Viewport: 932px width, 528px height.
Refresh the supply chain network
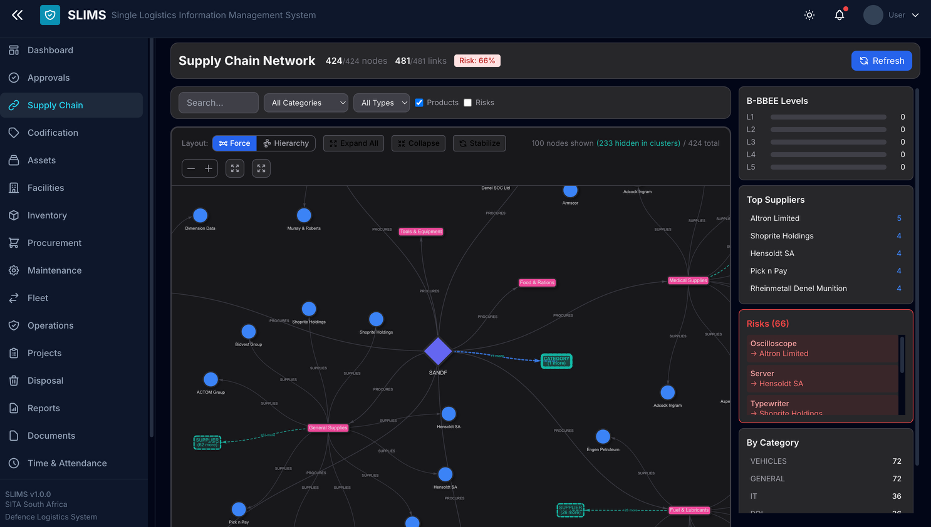pyautogui.click(x=881, y=61)
